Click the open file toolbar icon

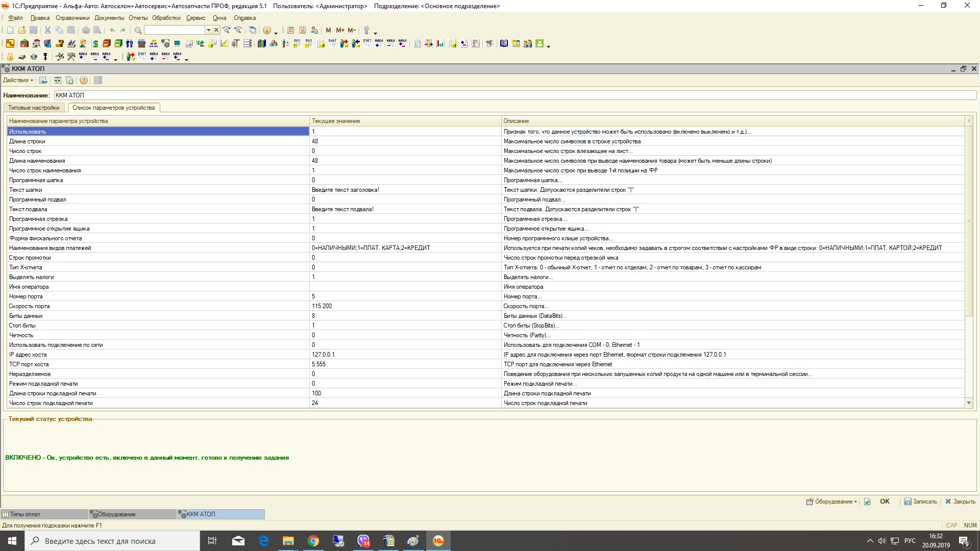coord(22,30)
